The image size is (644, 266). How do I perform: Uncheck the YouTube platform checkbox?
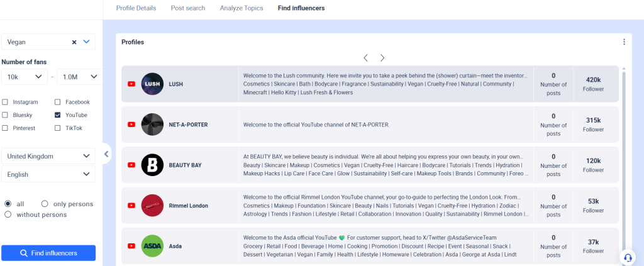58,115
